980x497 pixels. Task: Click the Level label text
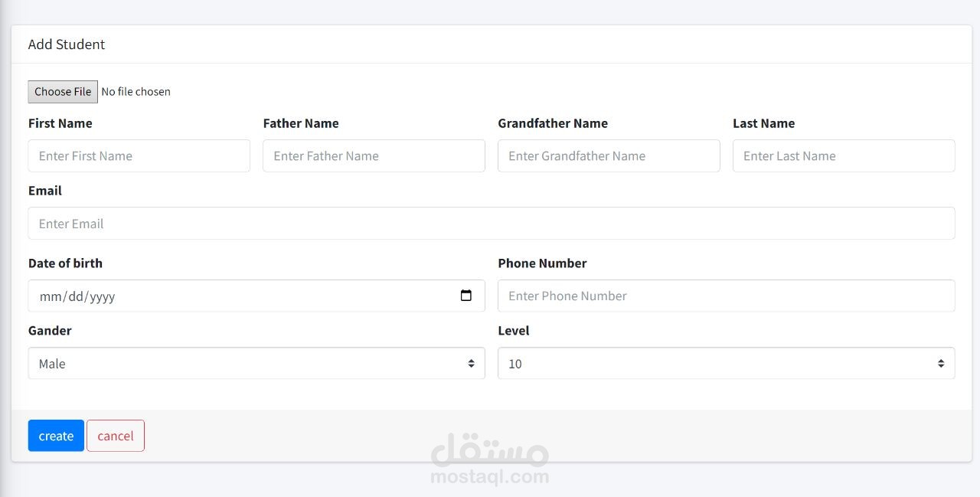pos(514,331)
